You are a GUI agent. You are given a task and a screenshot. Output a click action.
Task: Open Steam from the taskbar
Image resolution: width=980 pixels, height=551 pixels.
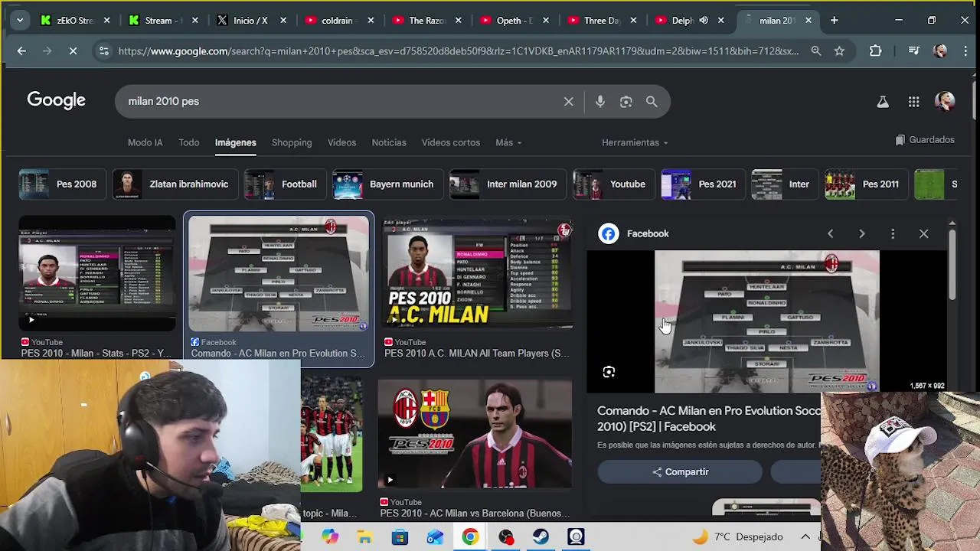[x=541, y=537]
